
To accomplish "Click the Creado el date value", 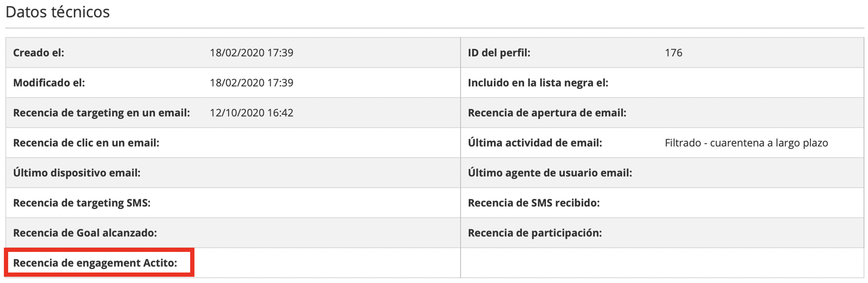I will coord(251,52).
